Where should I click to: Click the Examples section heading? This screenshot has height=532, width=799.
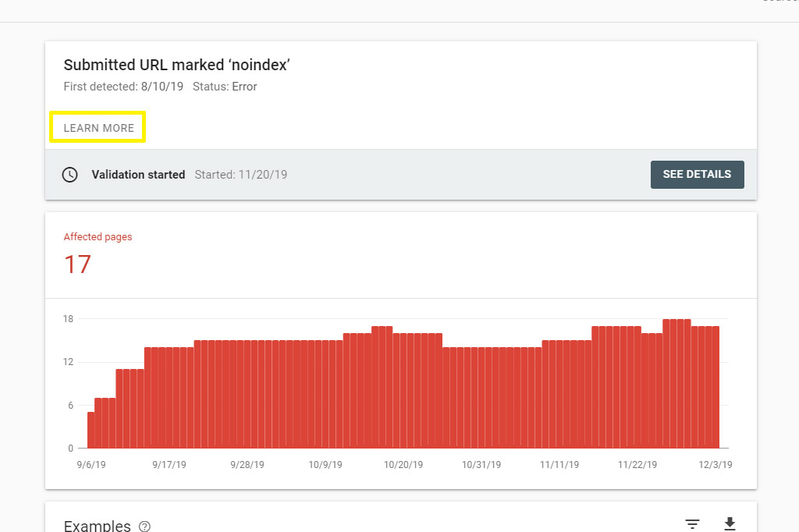tap(98, 526)
